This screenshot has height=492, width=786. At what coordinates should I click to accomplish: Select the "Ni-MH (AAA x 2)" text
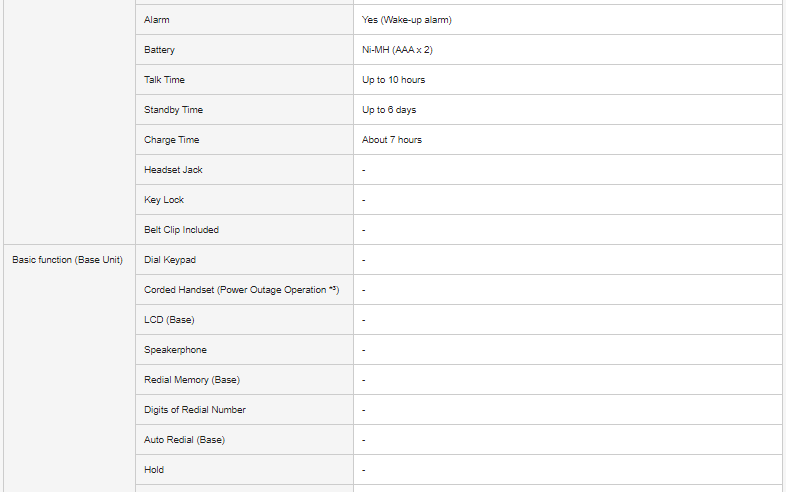click(397, 50)
